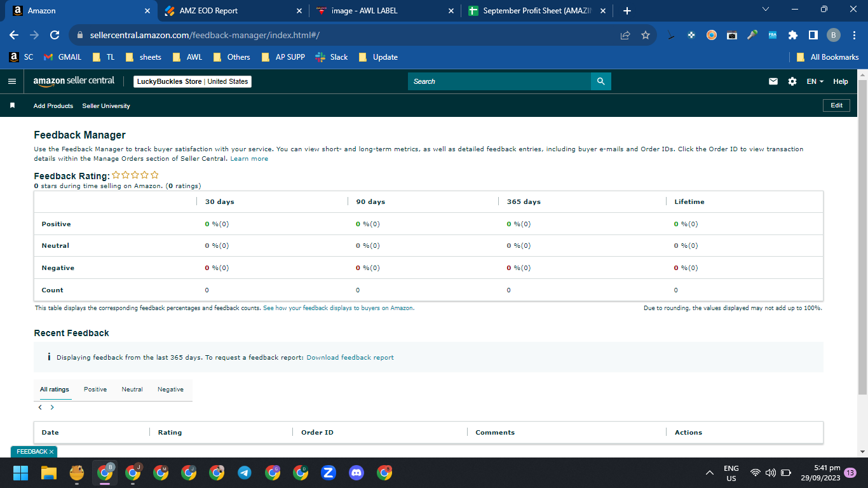
Task: Click the Amazon Seller Central logo
Action: [x=74, y=81]
